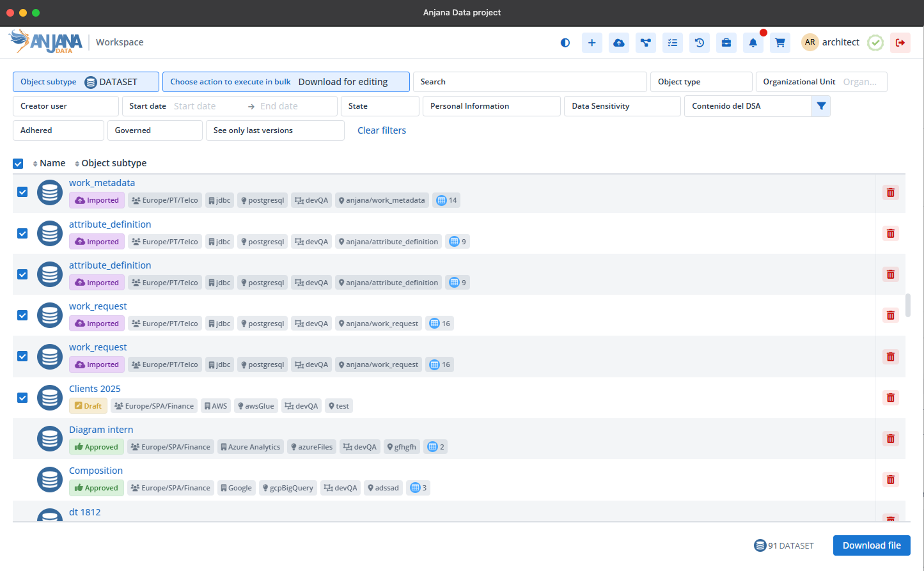Open the work_metadata dataset link
The width and height of the screenshot is (924, 571).
(102, 183)
